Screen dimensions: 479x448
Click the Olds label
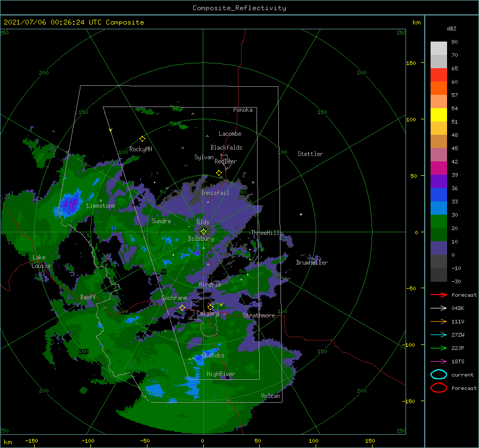(203, 222)
